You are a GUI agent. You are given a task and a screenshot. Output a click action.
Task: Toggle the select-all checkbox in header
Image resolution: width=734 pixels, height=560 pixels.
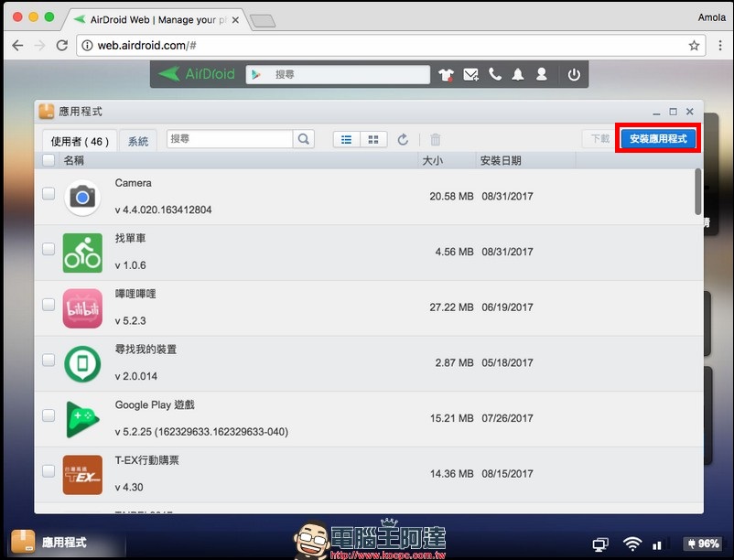click(49, 160)
